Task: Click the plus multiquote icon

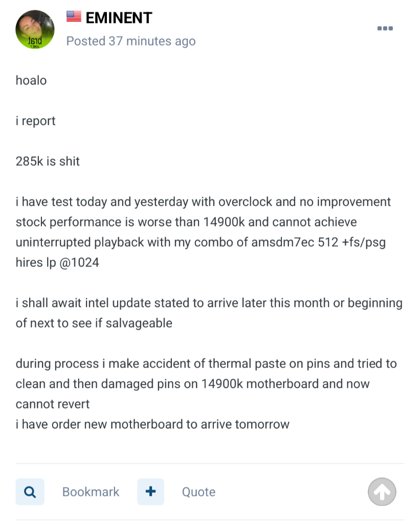Action: (151, 492)
